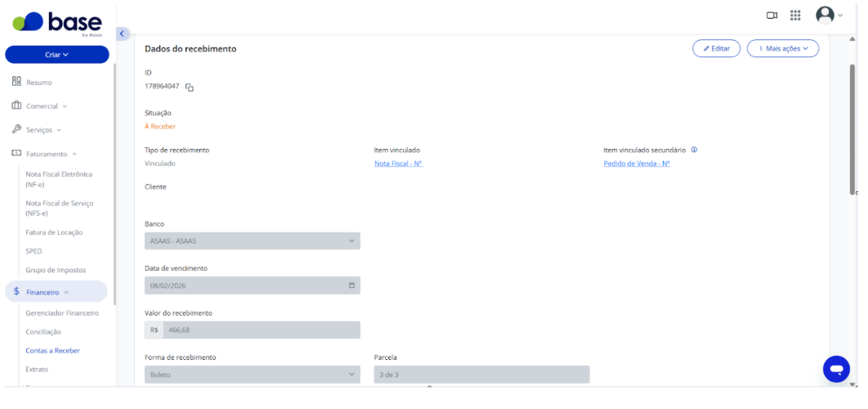Open the Forma de recebimento Boleto dropdown
Screen dimensions: 868x409
pyautogui.click(x=253, y=375)
